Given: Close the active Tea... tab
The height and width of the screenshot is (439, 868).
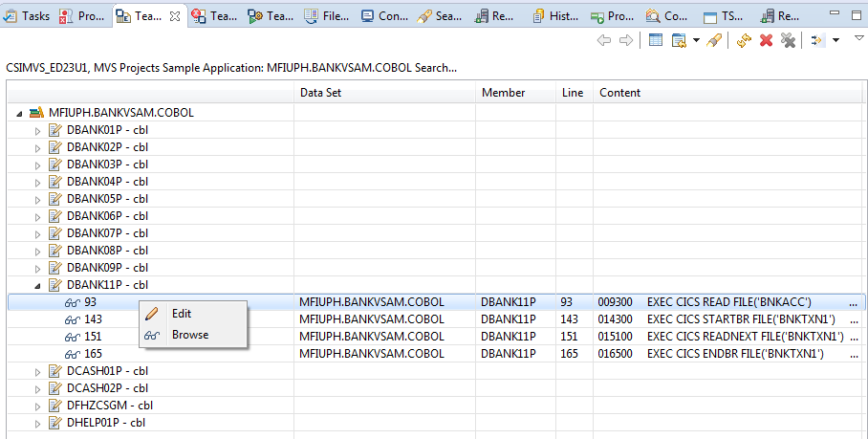Looking at the screenshot, I should coord(175,16).
